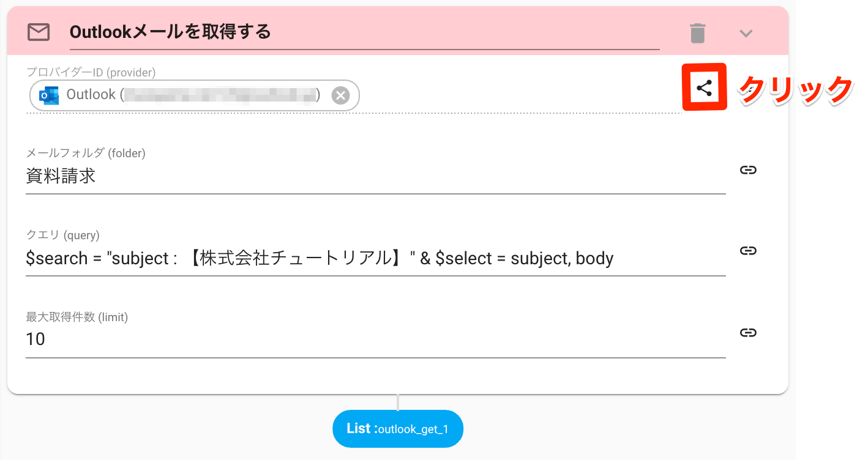
Task: Delete the Outlook action with trash icon
Action: (698, 33)
